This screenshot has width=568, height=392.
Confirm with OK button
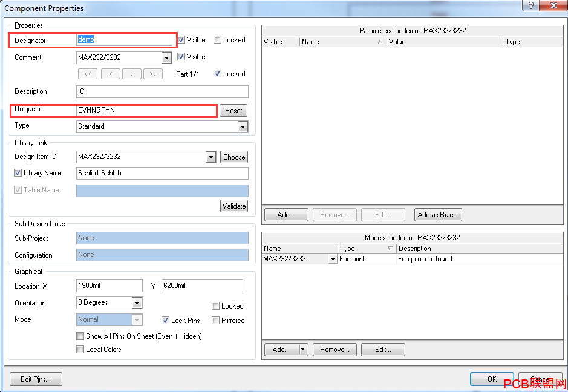[x=492, y=379]
